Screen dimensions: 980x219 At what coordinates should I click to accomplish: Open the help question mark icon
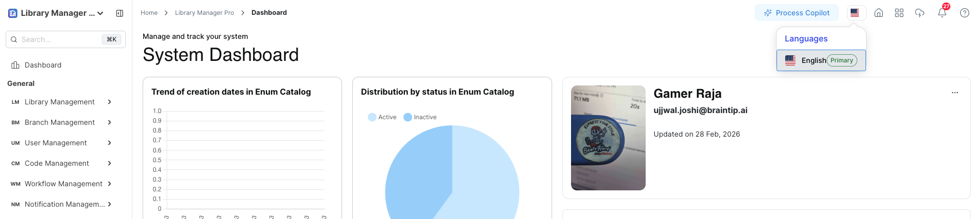964,13
